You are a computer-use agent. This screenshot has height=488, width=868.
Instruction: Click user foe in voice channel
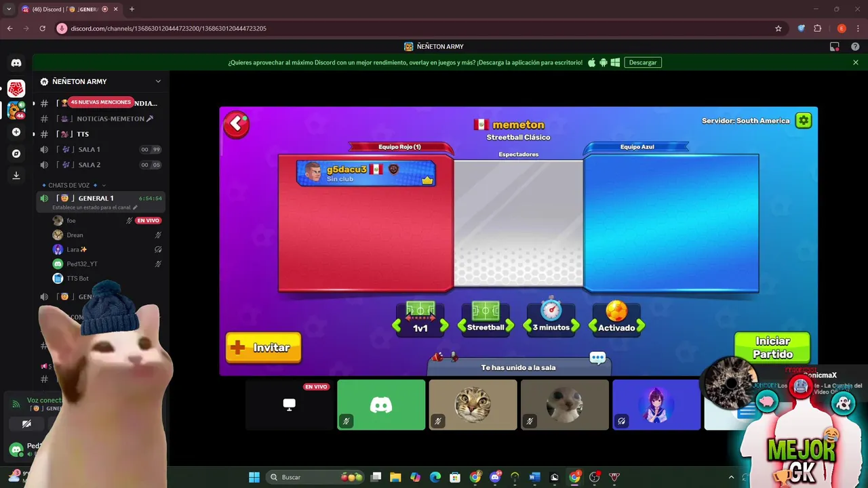107,220
